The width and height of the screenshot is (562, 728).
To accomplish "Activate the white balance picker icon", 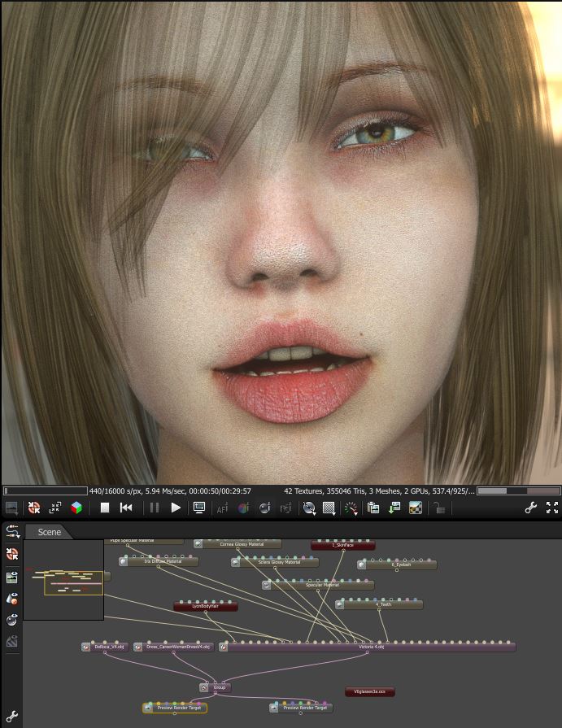I will 243,508.
